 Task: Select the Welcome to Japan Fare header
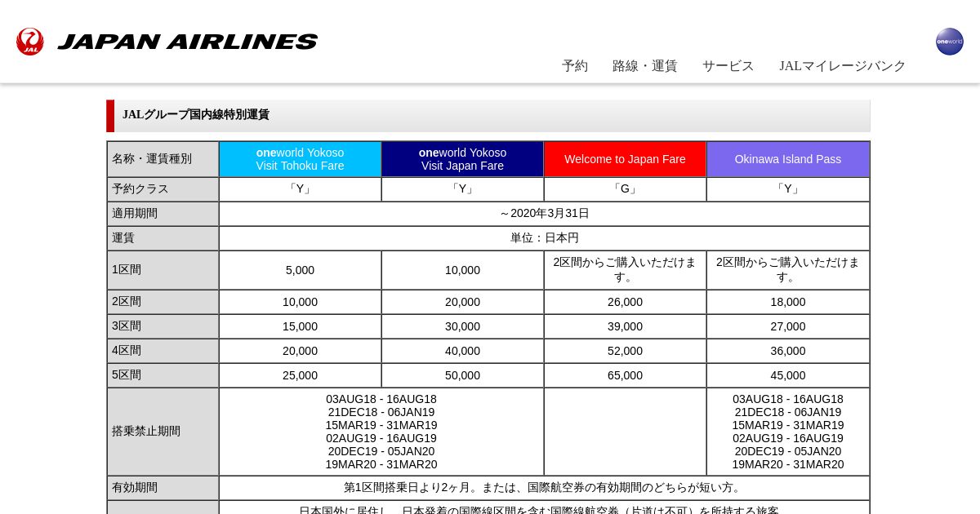(x=625, y=159)
